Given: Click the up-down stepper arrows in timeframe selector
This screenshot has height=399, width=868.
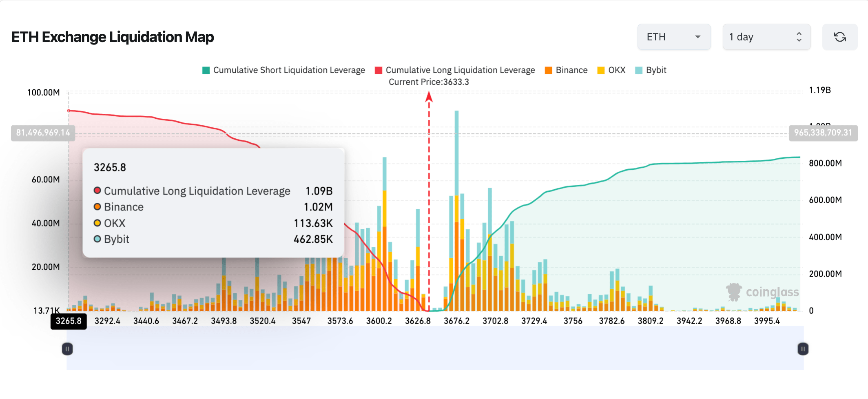Looking at the screenshot, I should [799, 37].
